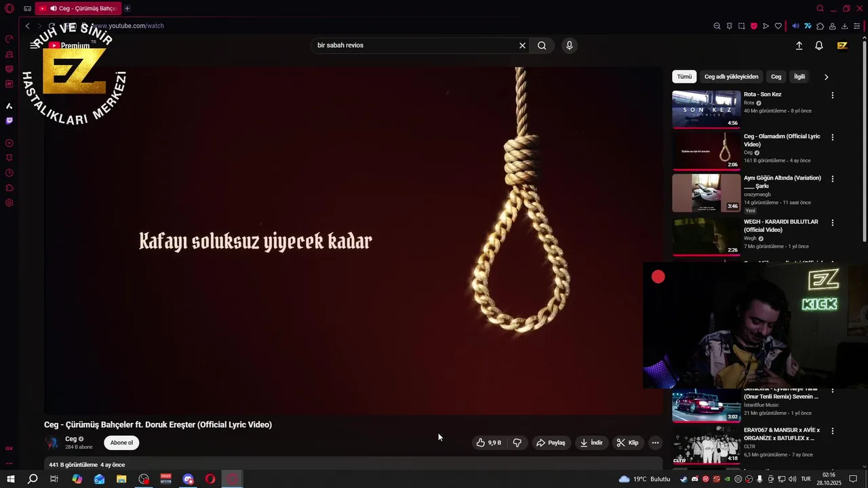
Task: Open the Steam tray icon
Action: tap(684, 479)
